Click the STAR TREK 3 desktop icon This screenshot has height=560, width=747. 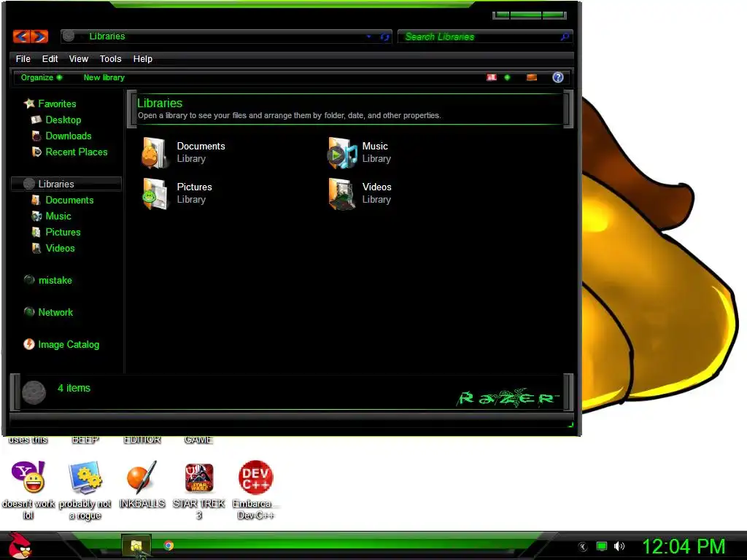click(199, 477)
